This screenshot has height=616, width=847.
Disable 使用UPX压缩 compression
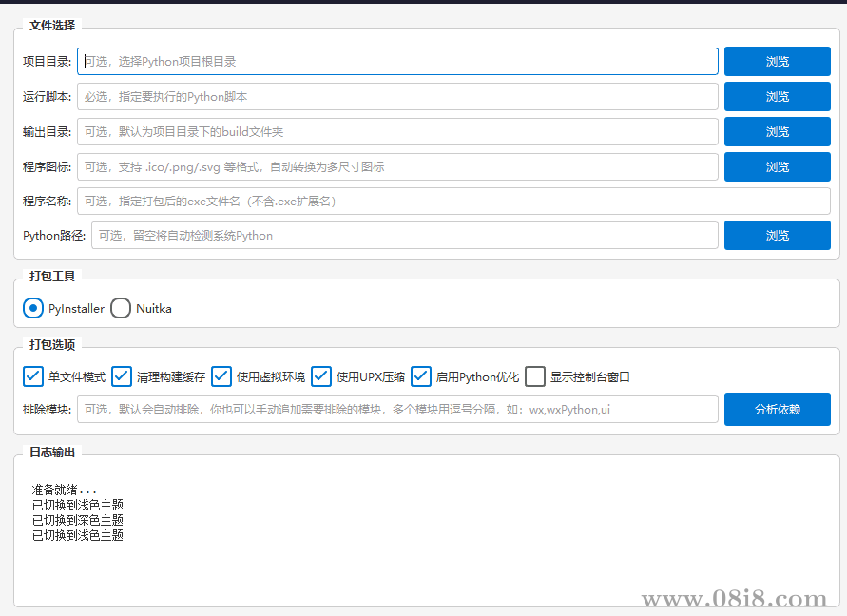(x=320, y=376)
